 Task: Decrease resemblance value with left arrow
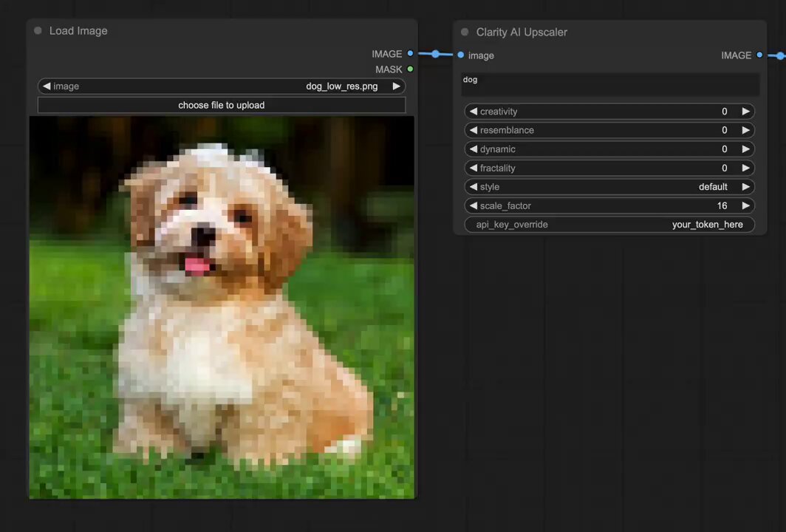(x=474, y=130)
